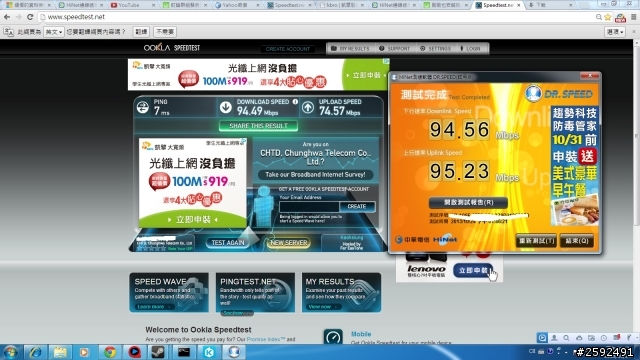Viewport: 640px width, 360px height.
Task: Open test report in Dr. Speed window
Action: pyautogui.click(x=468, y=202)
